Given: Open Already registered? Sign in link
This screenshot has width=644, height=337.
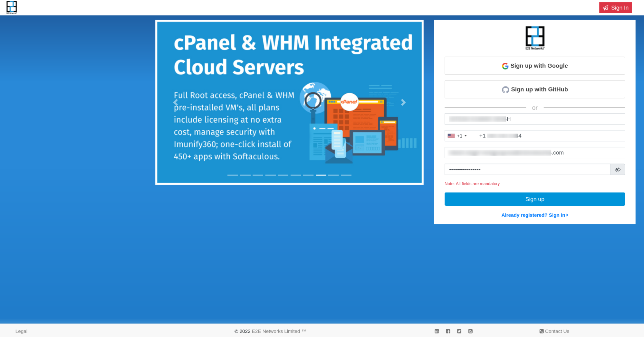Looking at the screenshot, I should (x=534, y=215).
